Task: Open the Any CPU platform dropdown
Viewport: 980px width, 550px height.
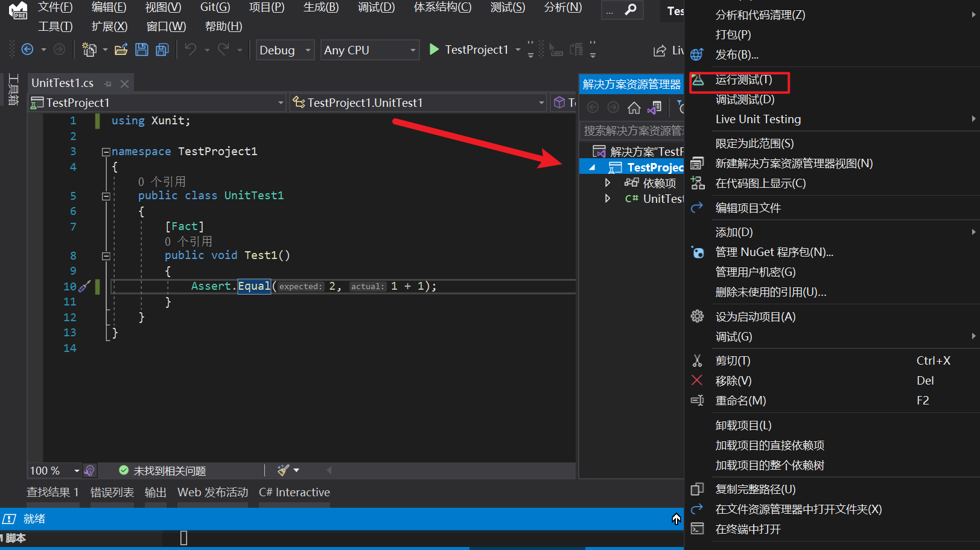Action: (369, 50)
